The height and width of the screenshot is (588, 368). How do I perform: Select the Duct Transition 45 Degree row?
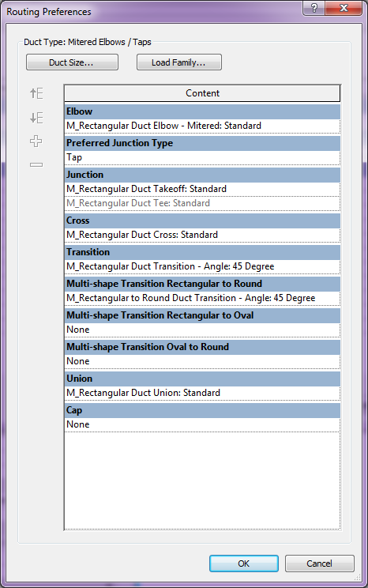[202, 266]
